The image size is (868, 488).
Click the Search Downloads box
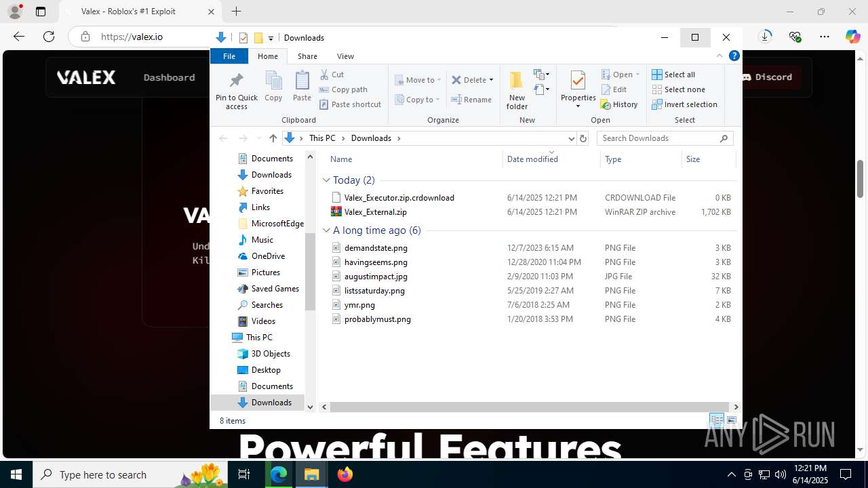[665, 138]
